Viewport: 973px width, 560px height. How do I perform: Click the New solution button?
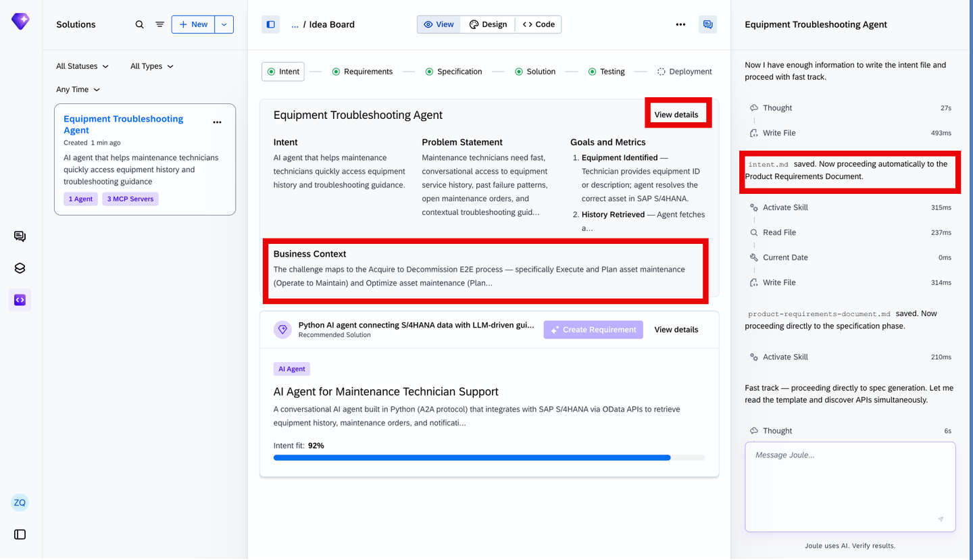(193, 24)
